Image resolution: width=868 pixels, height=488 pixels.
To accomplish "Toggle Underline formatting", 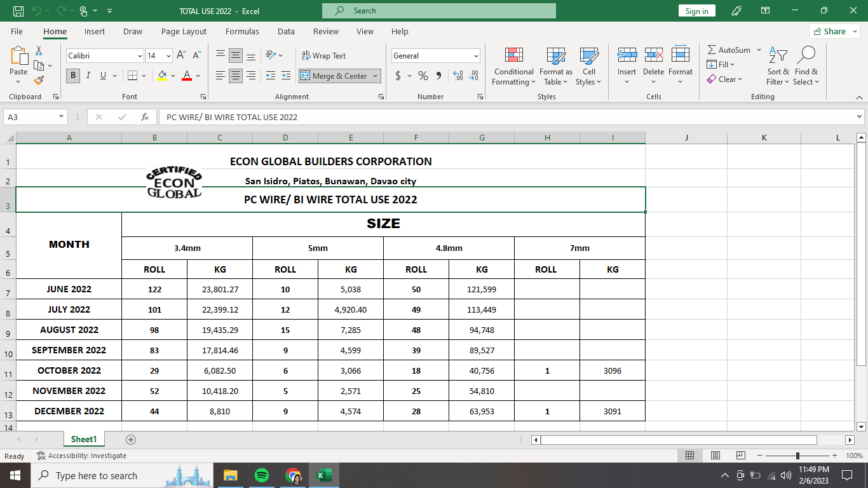I will pyautogui.click(x=104, y=76).
